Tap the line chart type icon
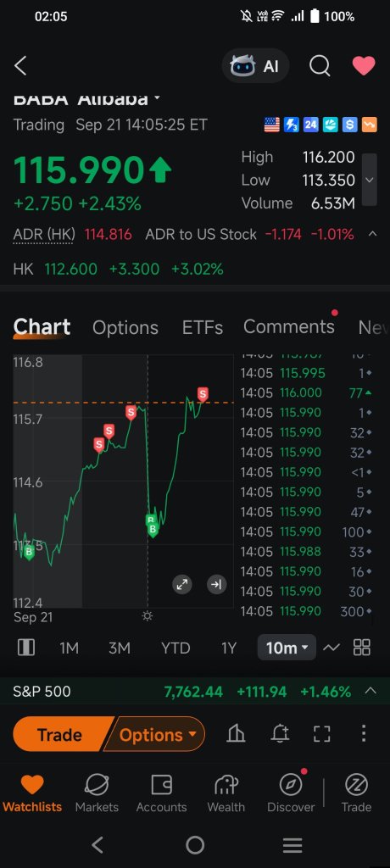 [331, 647]
